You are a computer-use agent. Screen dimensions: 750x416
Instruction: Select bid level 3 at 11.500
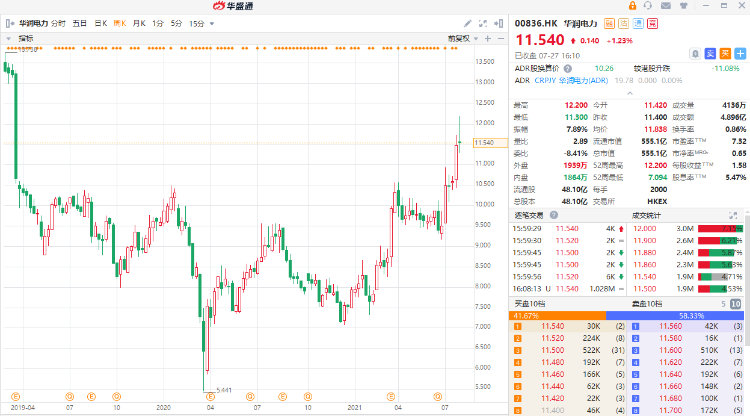(568, 350)
